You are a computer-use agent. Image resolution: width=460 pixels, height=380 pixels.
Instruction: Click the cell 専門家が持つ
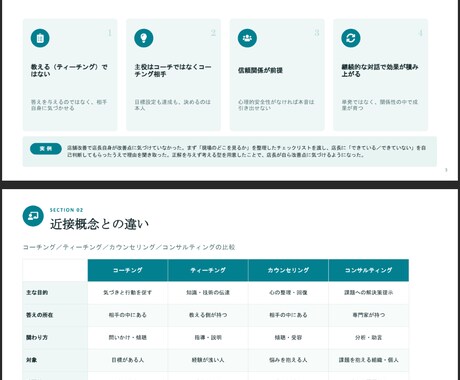coord(369,315)
